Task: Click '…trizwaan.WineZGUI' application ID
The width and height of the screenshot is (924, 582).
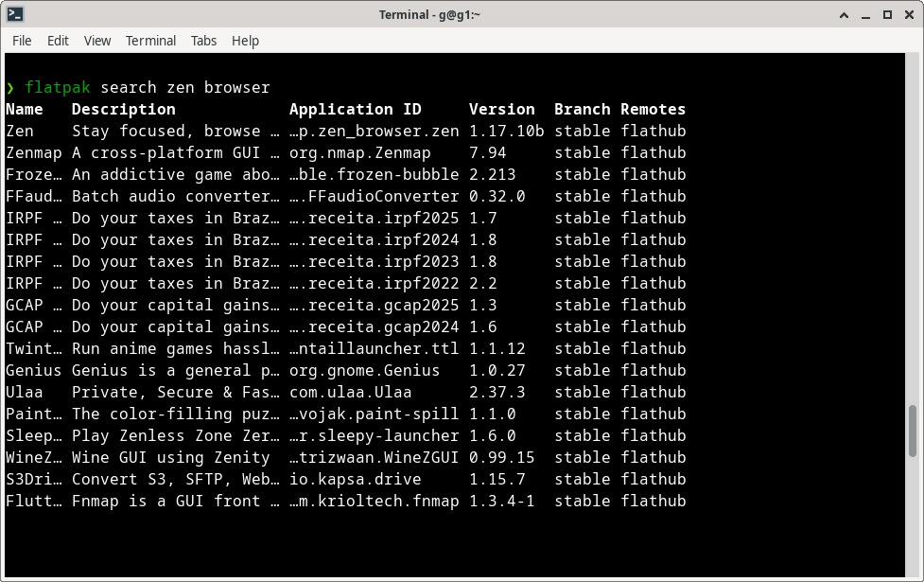Action: [375, 458]
